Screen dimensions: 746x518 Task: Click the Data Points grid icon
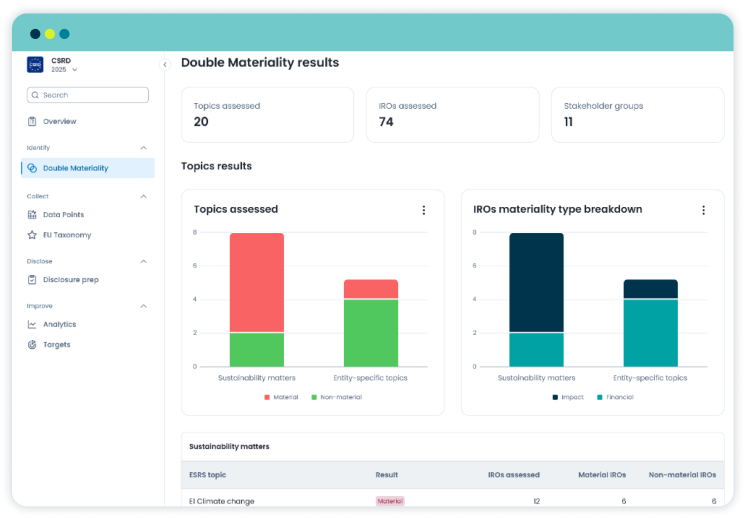click(32, 215)
